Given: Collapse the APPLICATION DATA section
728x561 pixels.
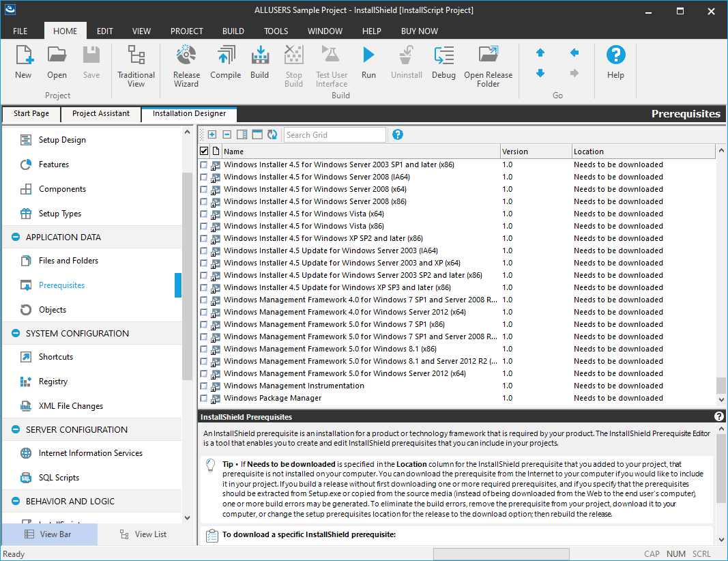Looking at the screenshot, I should pyautogui.click(x=15, y=238).
